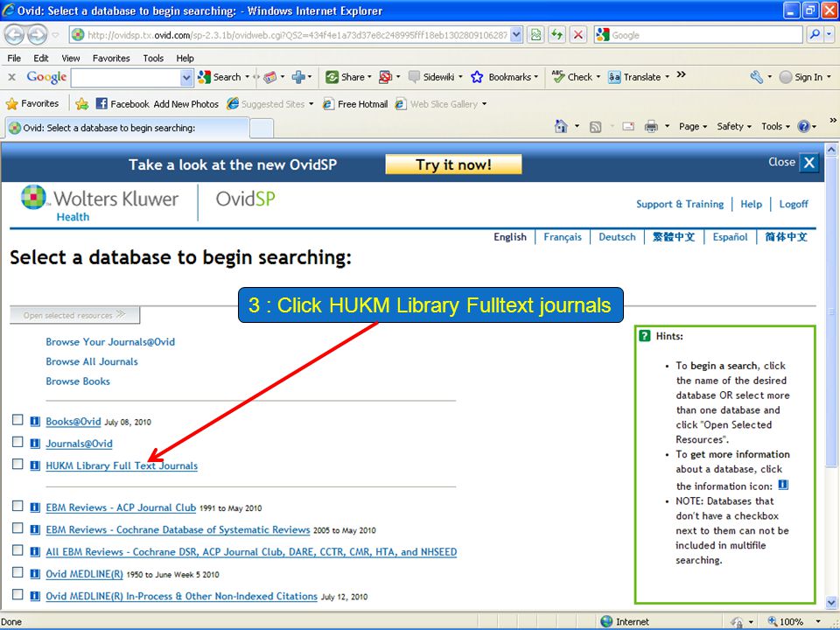Click the Logoff link

click(x=794, y=204)
